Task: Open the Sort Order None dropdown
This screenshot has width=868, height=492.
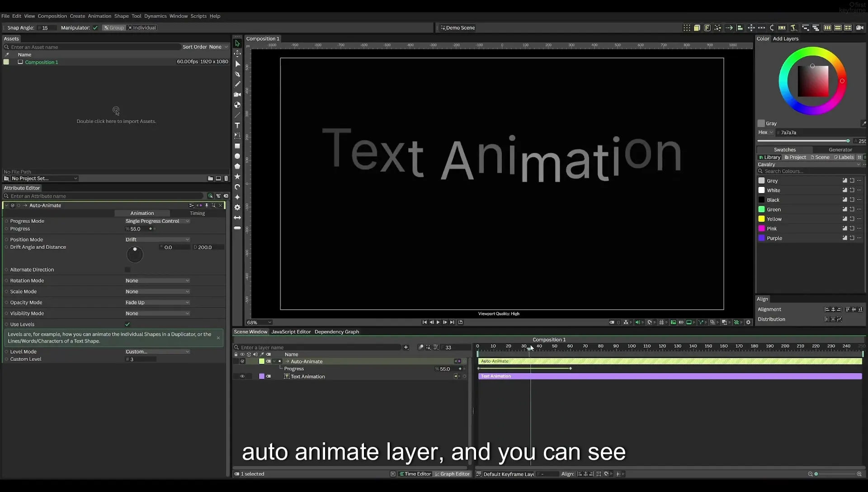Action: tap(218, 47)
